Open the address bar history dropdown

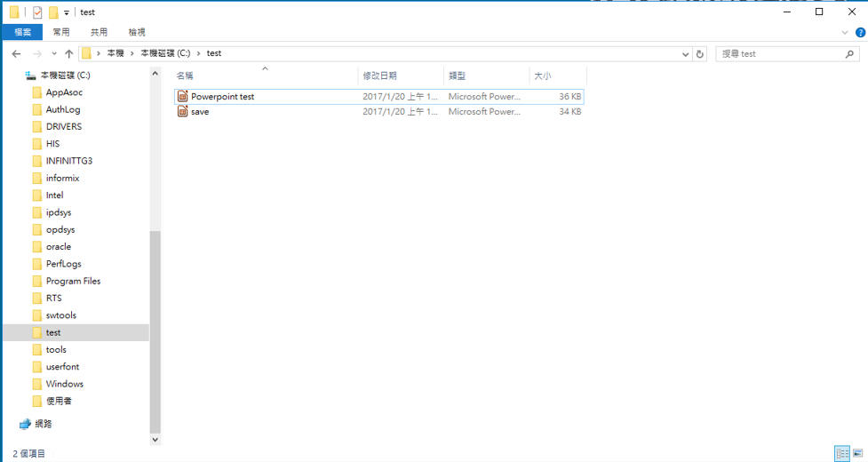[685, 54]
